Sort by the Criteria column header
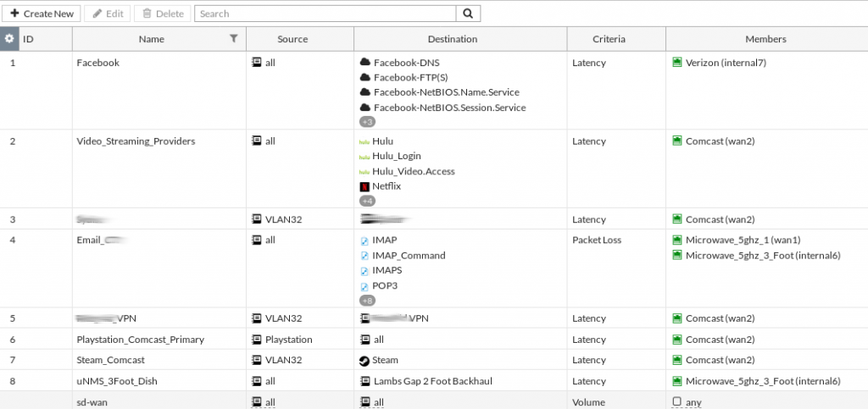868x409 pixels. click(609, 39)
